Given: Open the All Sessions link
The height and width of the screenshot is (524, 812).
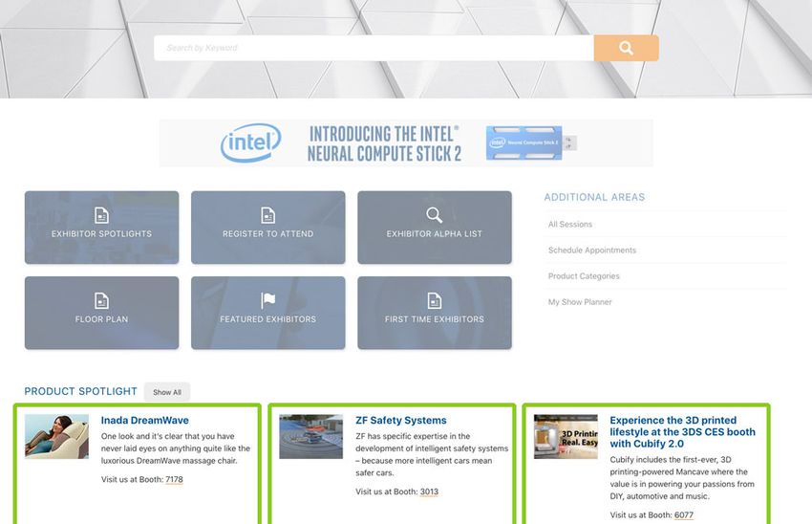Looking at the screenshot, I should pyautogui.click(x=570, y=224).
